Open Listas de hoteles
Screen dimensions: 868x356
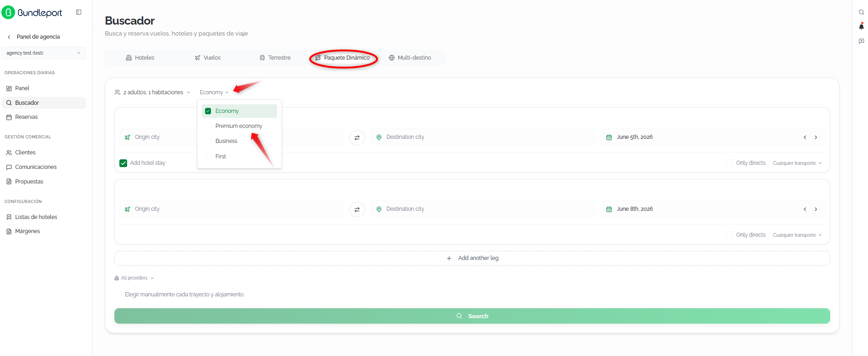tap(44, 217)
